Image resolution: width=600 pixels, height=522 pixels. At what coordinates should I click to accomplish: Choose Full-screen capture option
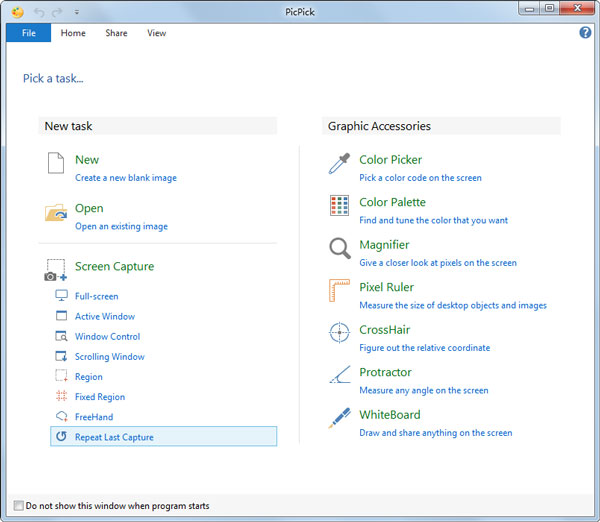96,297
